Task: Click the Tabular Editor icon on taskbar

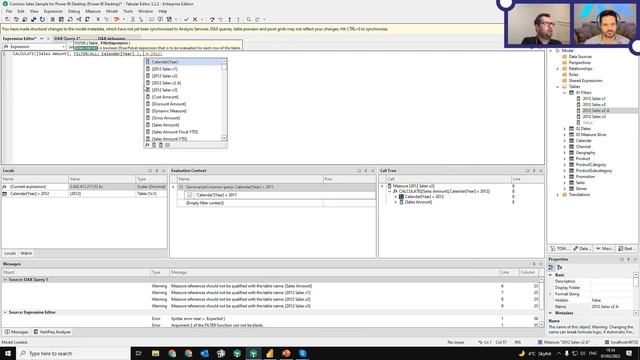Action: [x=253, y=353]
